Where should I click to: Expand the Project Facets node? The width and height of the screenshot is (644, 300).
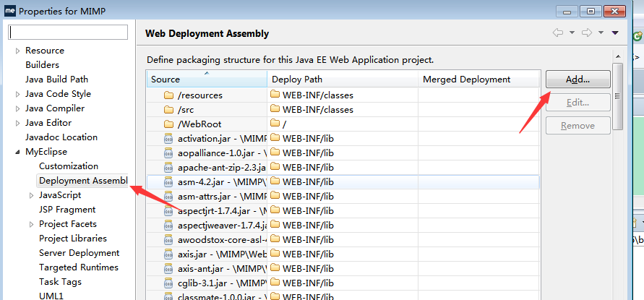[31, 224]
